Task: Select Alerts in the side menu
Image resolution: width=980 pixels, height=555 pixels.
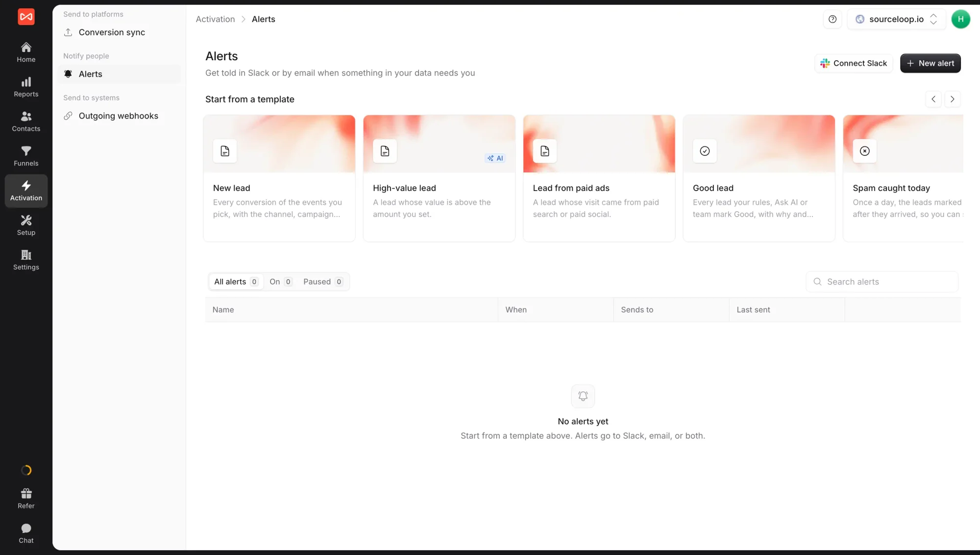Action: pos(119,74)
